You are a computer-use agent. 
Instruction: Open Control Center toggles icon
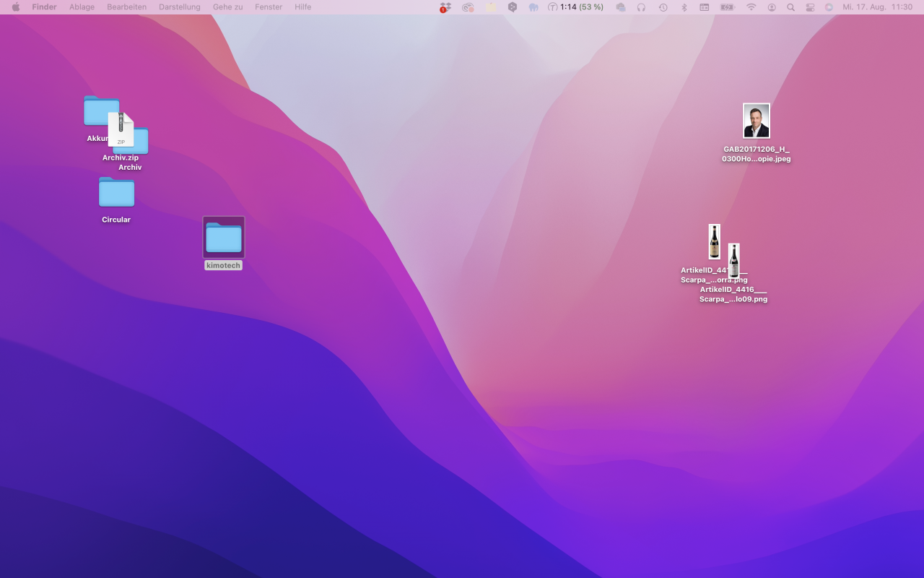[810, 7]
